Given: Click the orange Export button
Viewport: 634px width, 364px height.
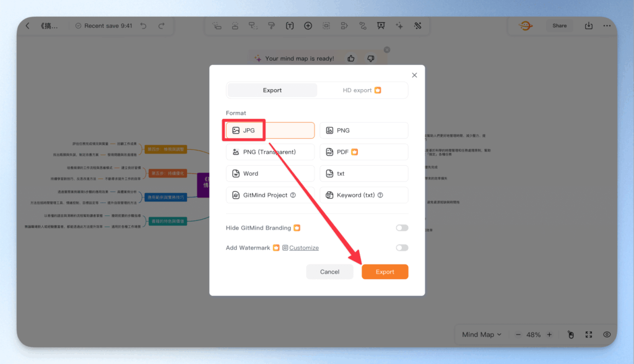Looking at the screenshot, I should coord(385,271).
